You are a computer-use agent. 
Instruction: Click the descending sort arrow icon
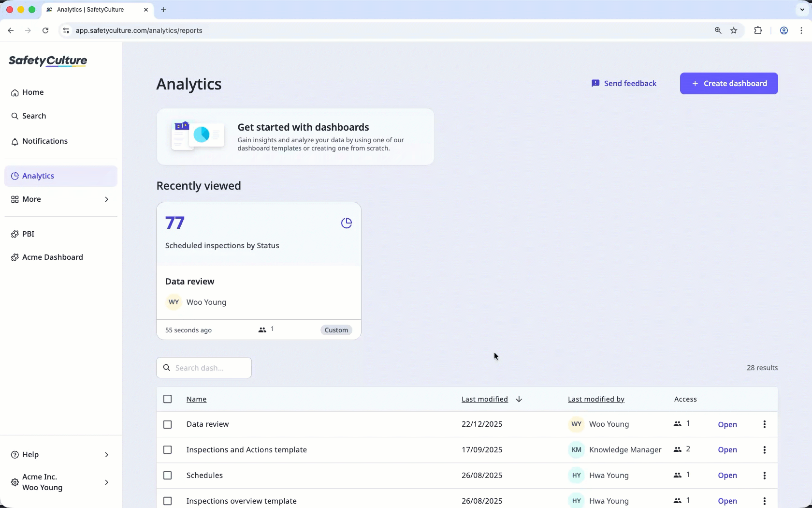point(519,399)
